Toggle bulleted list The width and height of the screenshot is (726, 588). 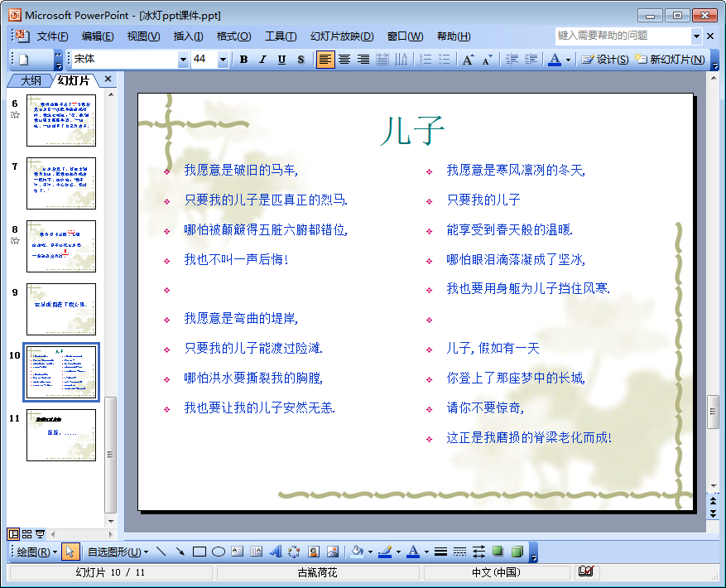click(x=445, y=60)
